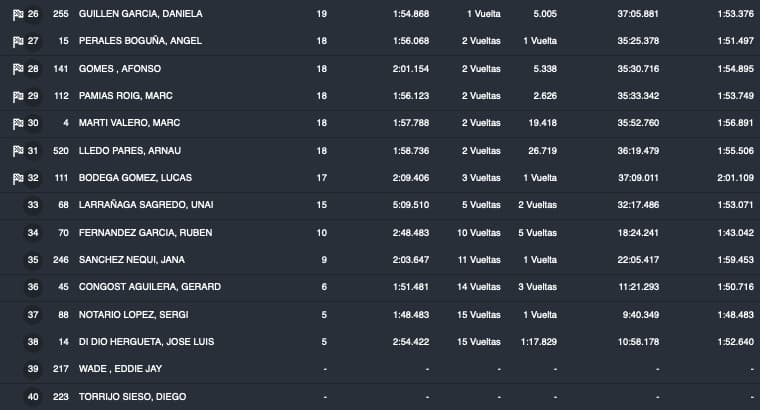
Task: Select NOTARIO LOPEZ, SERGI name
Action: pos(136,315)
